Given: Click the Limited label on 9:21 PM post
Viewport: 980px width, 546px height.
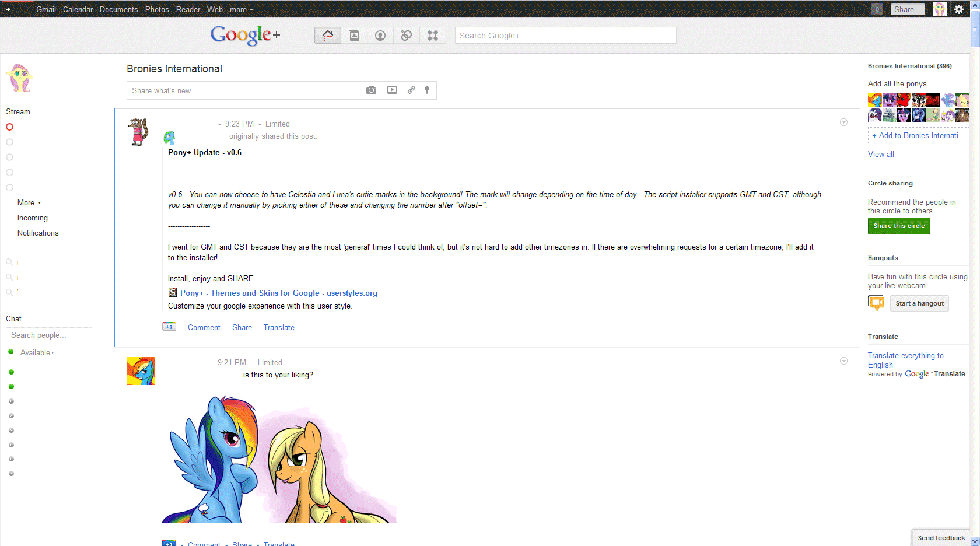Looking at the screenshot, I should click(270, 362).
